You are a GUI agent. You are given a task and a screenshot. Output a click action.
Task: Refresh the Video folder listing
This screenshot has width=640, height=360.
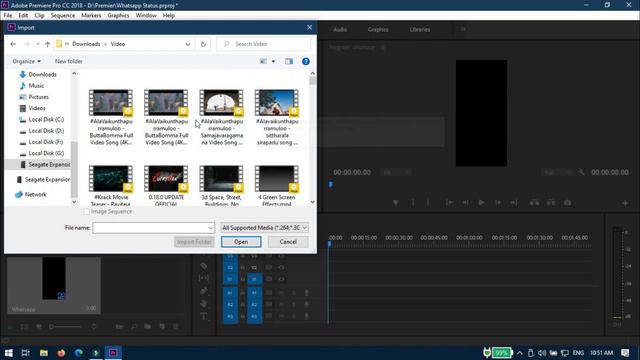click(203, 44)
